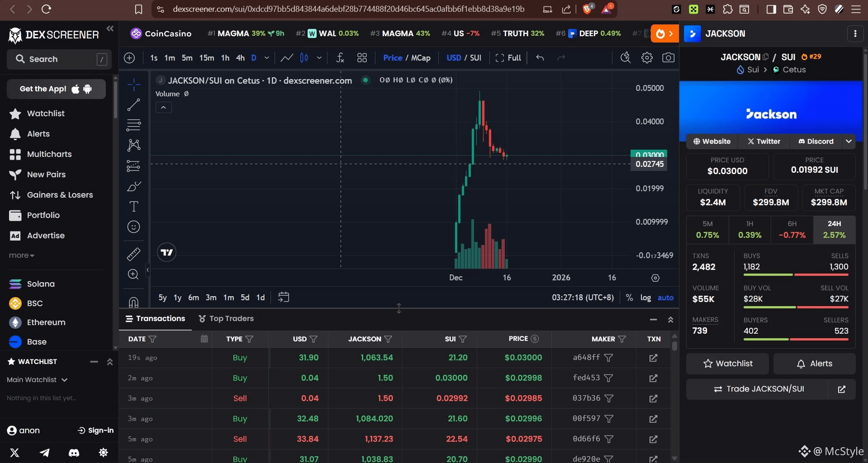Select the text annotation tool
868x463 pixels.
[x=133, y=207]
